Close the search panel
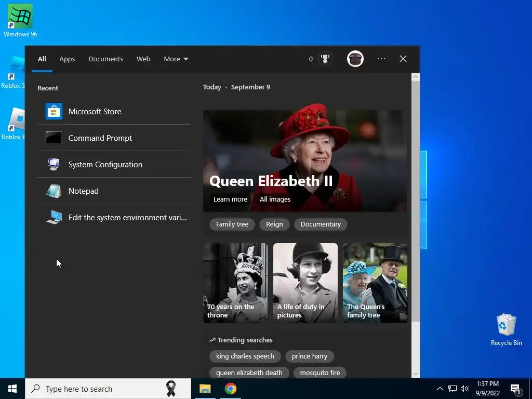532x399 pixels. [x=403, y=59]
